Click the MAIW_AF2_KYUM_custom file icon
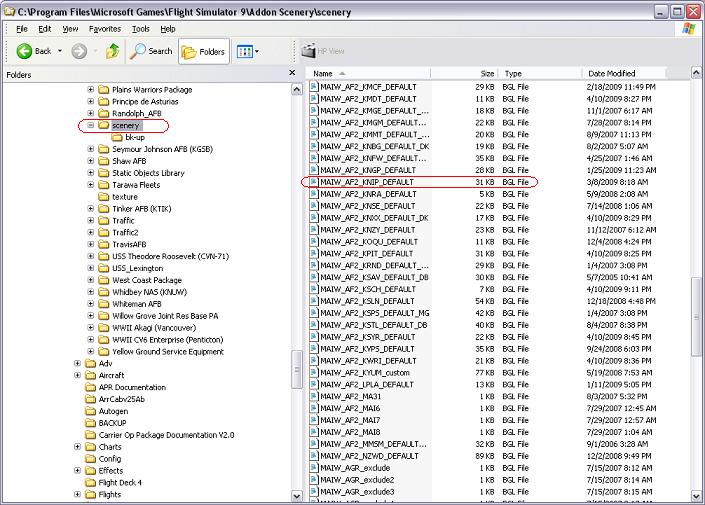The image size is (705, 505). click(x=314, y=373)
